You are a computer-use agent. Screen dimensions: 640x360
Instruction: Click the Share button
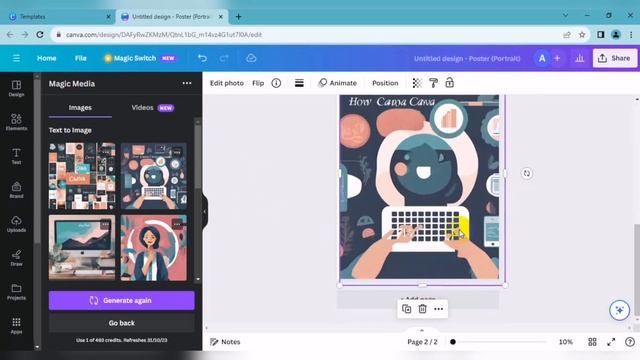point(615,58)
